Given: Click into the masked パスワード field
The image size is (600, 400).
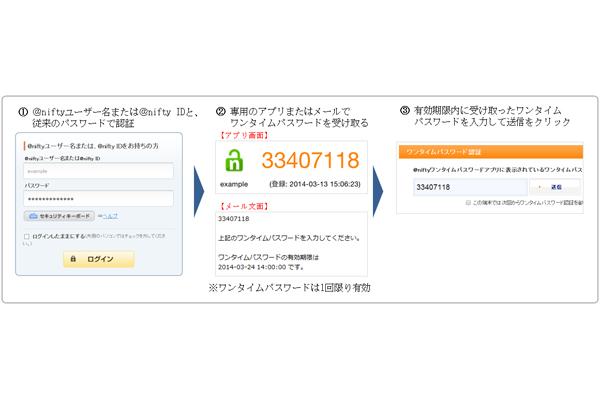Looking at the screenshot, I should [98, 198].
